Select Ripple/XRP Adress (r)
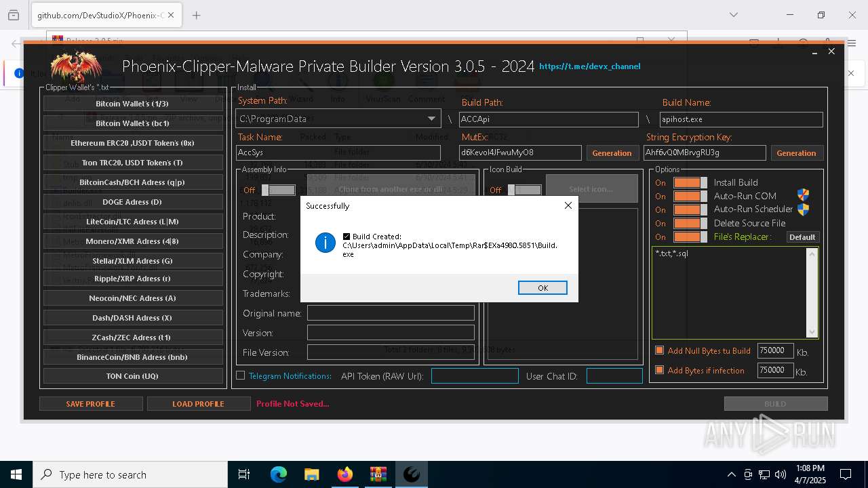Screen dimensions: 868x488 pyautogui.click(x=133, y=279)
